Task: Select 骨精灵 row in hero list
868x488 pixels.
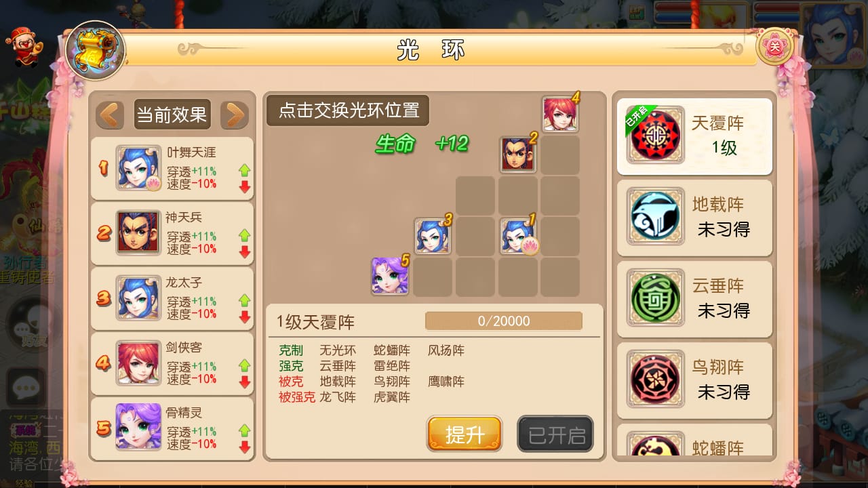Action: tap(172, 428)
